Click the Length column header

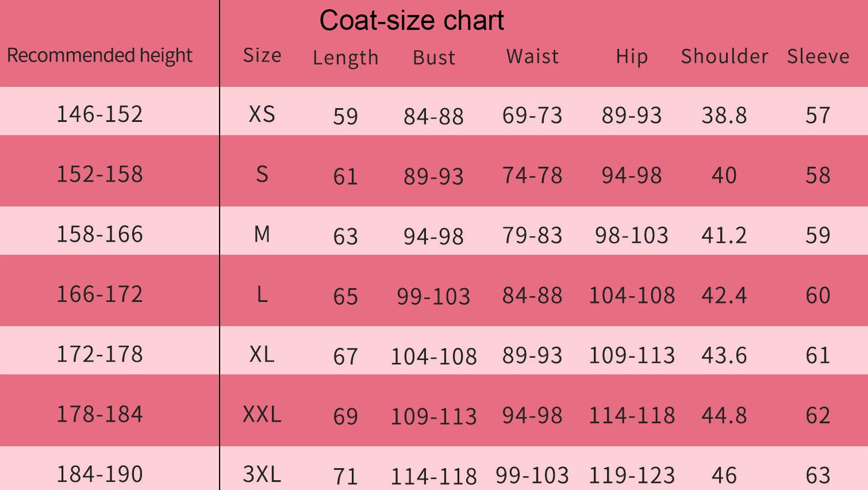click(345, 58)
